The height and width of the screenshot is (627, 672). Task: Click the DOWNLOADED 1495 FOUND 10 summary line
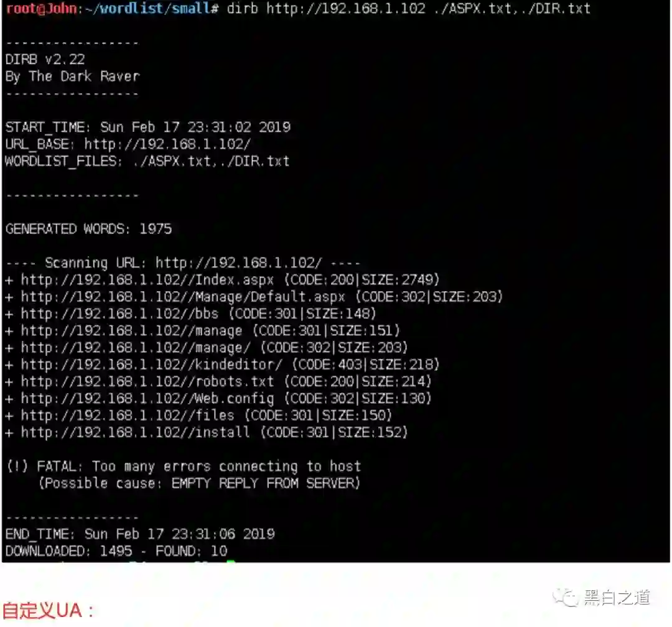coord(116,551)
